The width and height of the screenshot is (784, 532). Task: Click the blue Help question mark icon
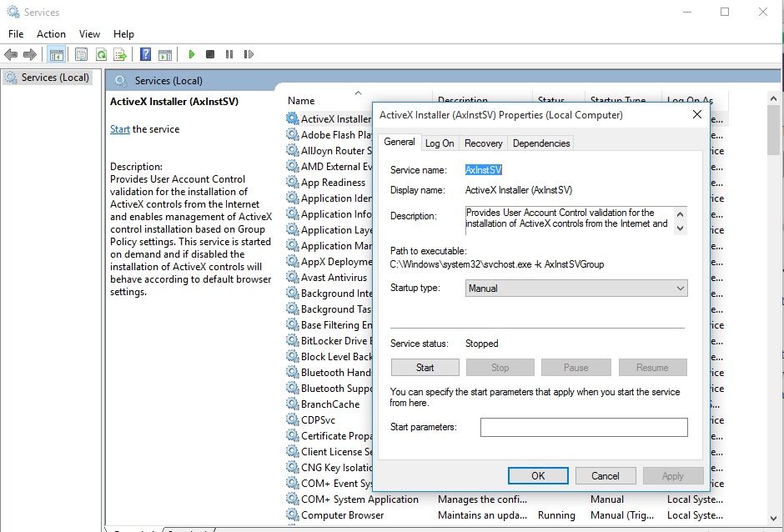tap(145, 54)
